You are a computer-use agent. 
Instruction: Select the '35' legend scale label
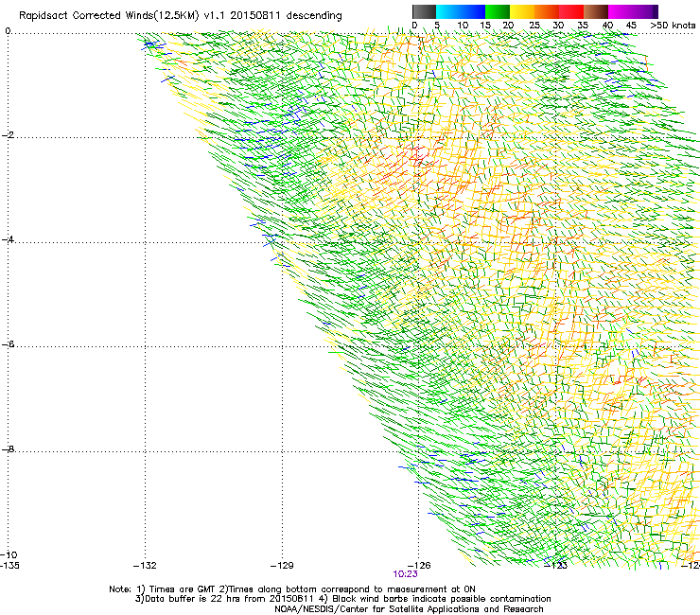583,26
